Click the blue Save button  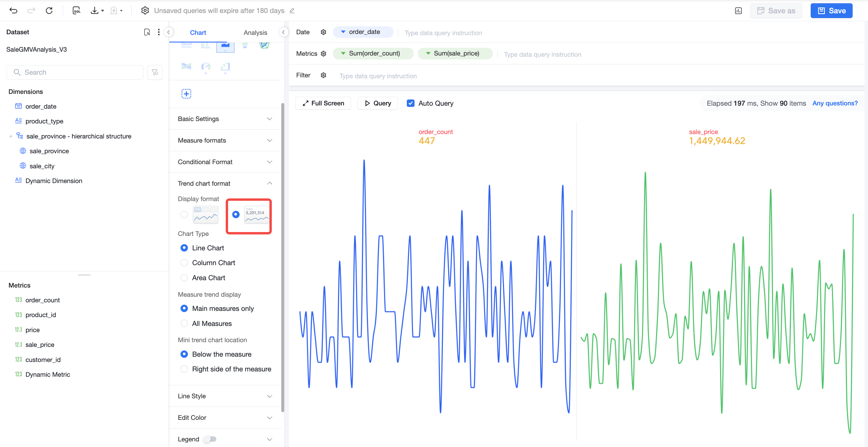click(x=831, y=11)
